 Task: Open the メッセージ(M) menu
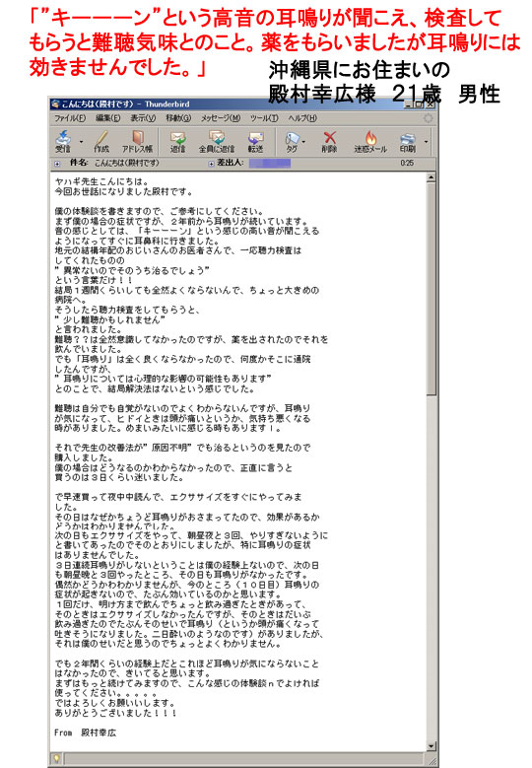pyautogui.click(x=221, y=118)
